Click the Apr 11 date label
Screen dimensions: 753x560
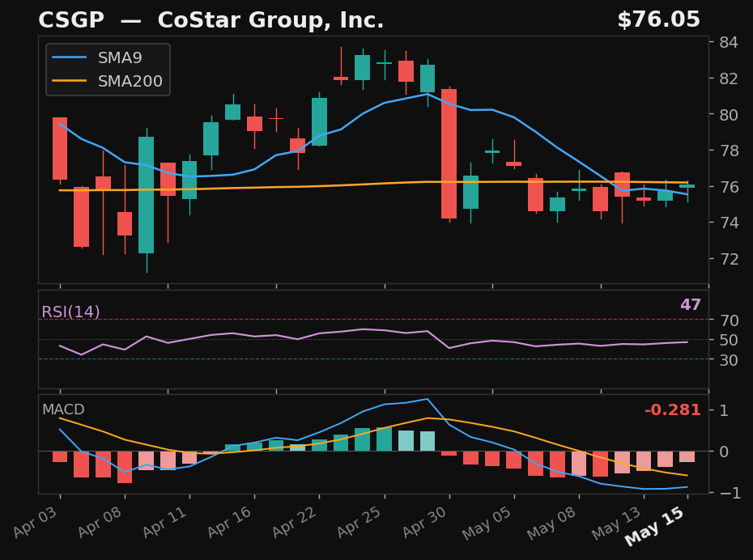pyautogui.click(x=164, y=522)
